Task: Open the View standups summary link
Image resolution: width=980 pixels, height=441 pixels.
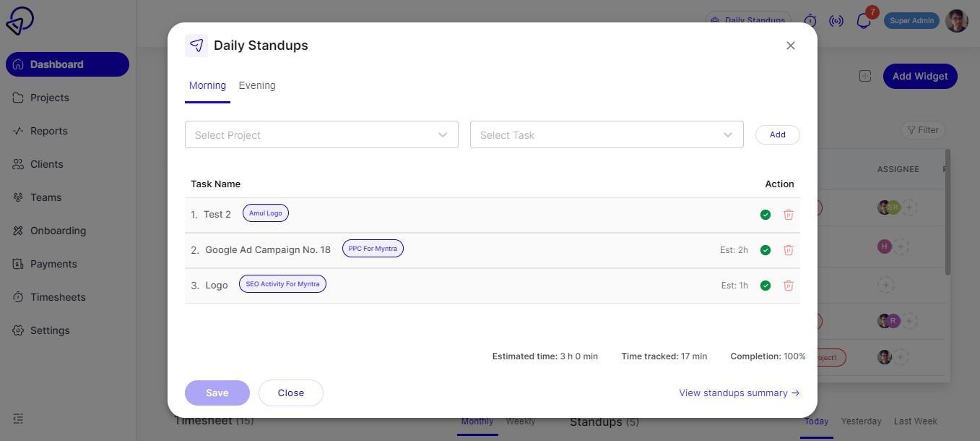Action: [x=739, y=393]
